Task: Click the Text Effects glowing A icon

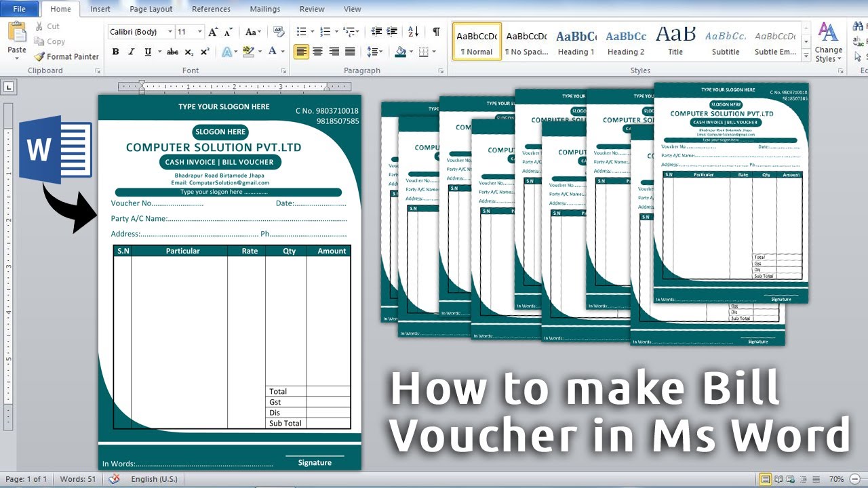Action: 226,52
